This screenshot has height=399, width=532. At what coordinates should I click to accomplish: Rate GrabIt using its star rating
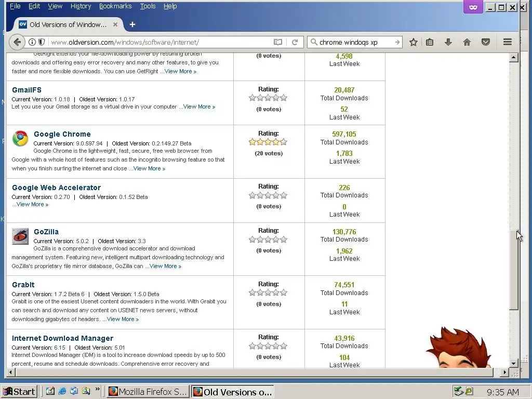268,292
